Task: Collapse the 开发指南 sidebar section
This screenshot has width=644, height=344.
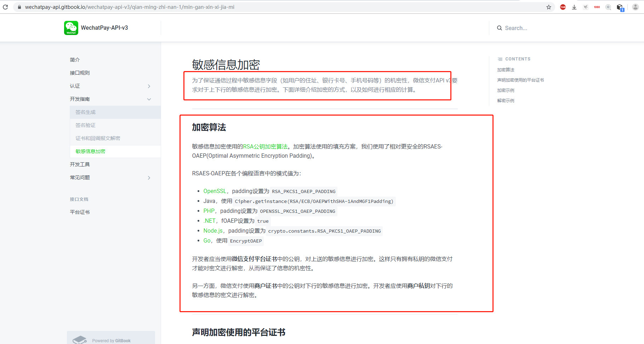Action: [149, 99]
